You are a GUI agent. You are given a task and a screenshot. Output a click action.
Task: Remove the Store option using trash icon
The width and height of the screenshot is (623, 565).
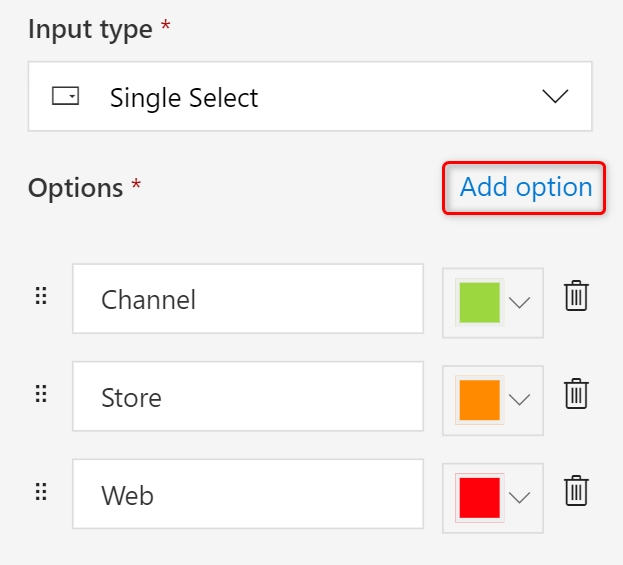(576, 395)
